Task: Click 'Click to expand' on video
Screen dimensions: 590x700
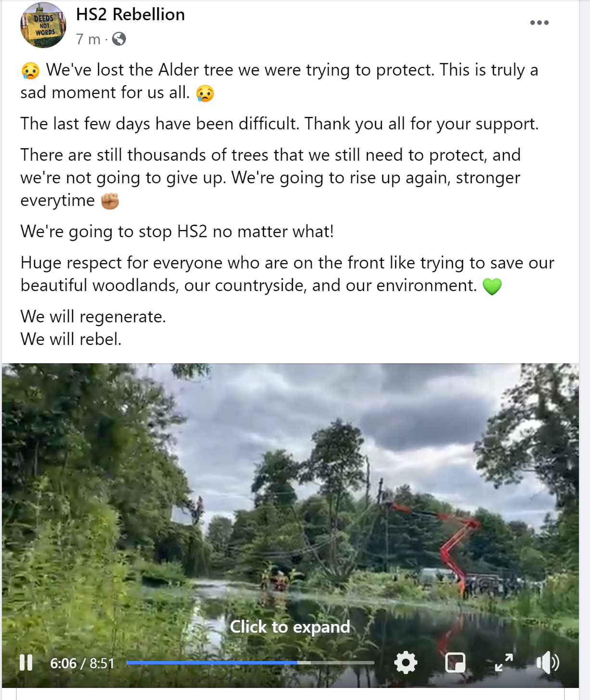Action: (290, 627)
